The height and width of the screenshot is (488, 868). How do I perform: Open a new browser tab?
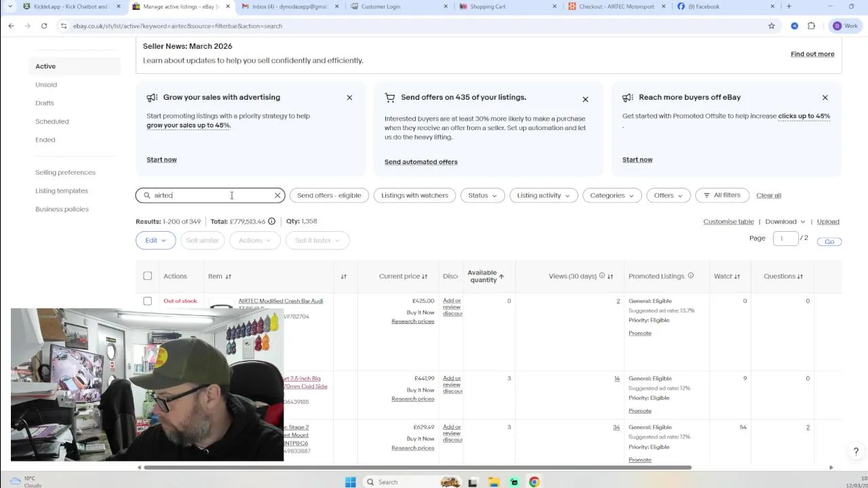(789, 6)
